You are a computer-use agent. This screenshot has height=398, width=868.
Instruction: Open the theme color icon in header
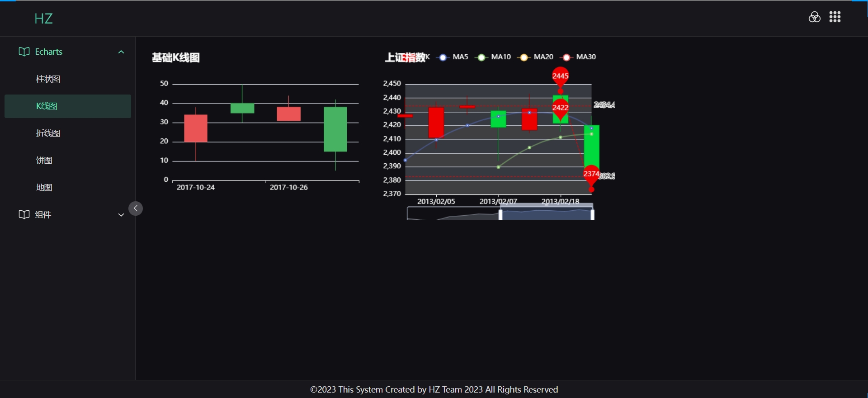click(814, 17)
